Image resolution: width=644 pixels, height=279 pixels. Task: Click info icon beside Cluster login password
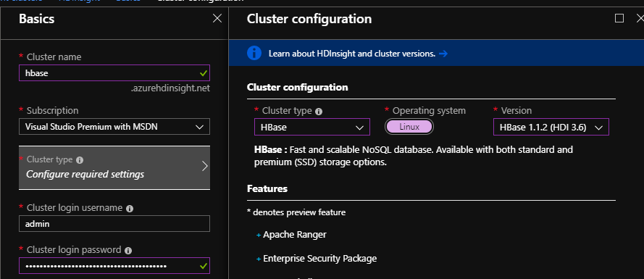point(128,251)
